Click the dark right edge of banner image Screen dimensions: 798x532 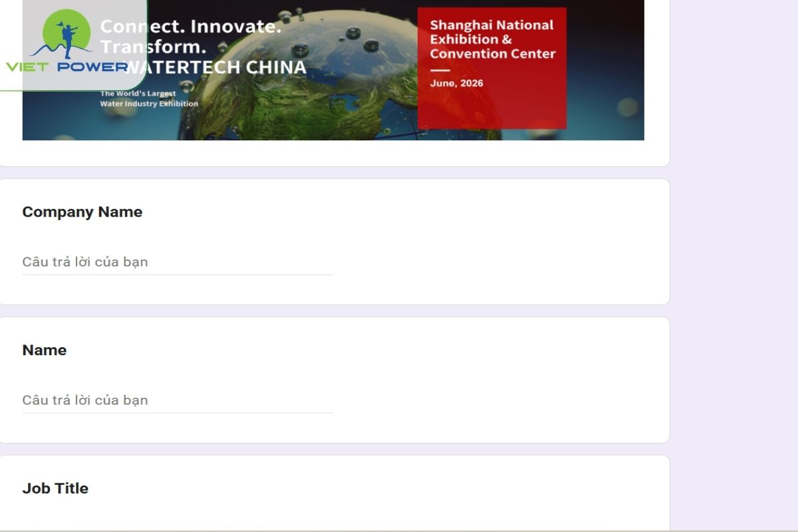click(x=612, y=66)
